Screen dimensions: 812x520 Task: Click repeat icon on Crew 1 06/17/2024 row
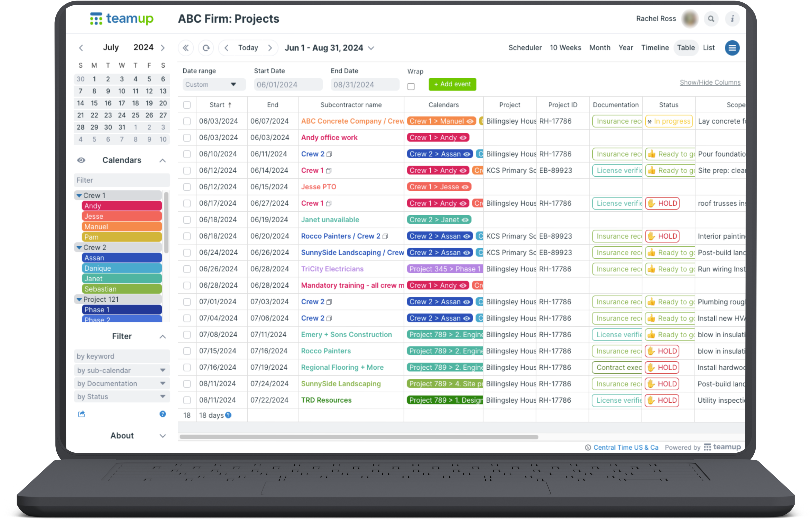click(329, 204)
